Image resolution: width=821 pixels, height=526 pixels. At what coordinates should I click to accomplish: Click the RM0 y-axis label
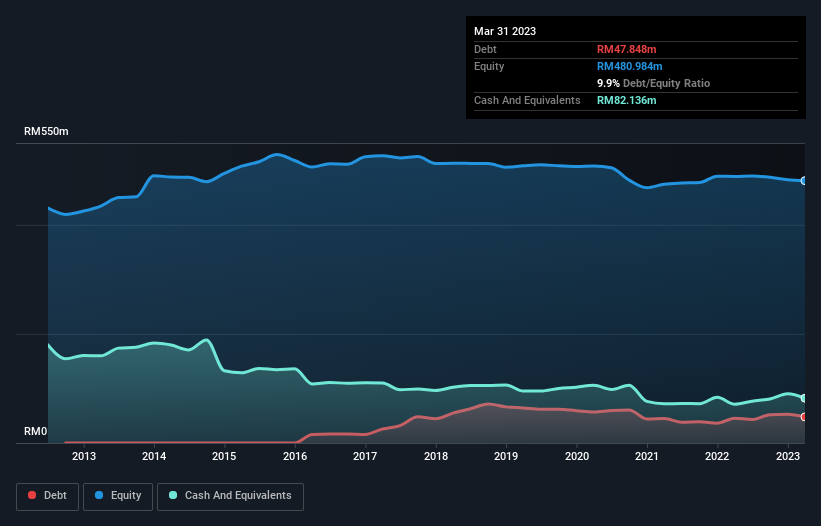click(36, 431)
